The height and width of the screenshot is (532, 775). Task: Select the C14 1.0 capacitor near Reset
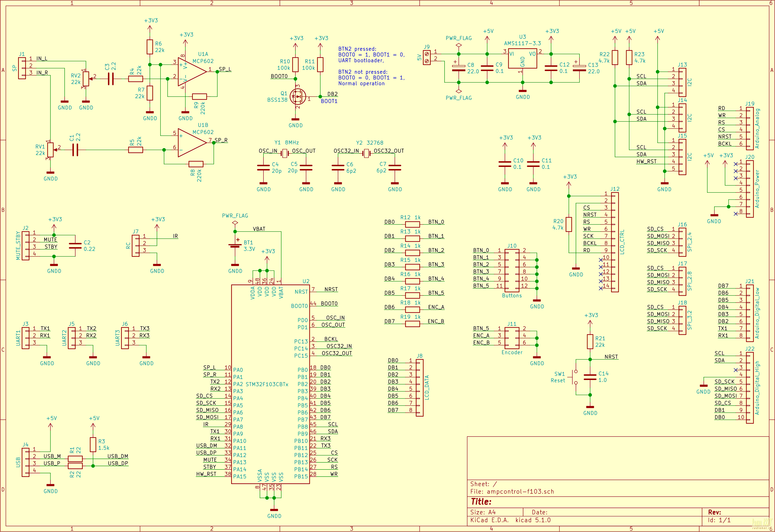coord(590,377)
